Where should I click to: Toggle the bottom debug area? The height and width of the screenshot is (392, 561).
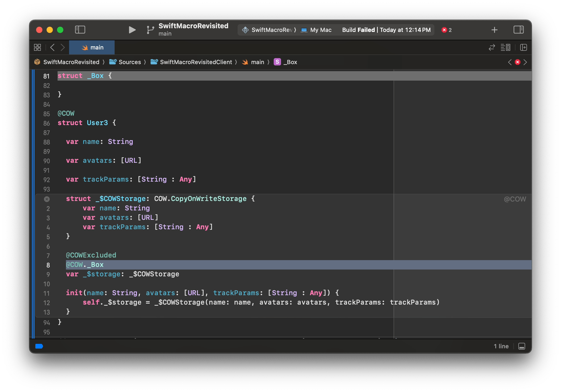[x=521, y=346]
